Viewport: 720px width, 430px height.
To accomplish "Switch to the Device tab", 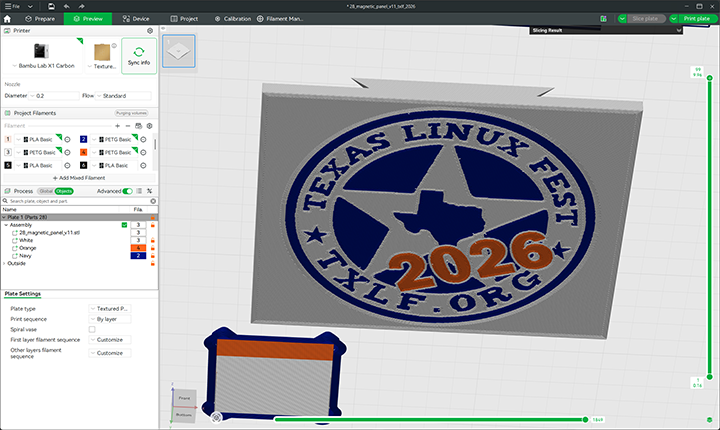I will coord(136,19).
